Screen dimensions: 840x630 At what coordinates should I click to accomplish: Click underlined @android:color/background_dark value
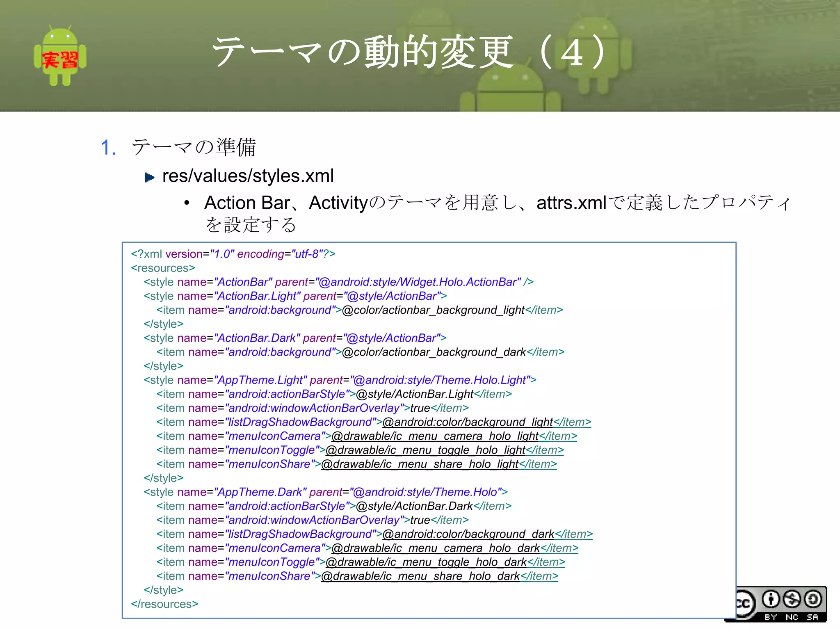point(469,534)
